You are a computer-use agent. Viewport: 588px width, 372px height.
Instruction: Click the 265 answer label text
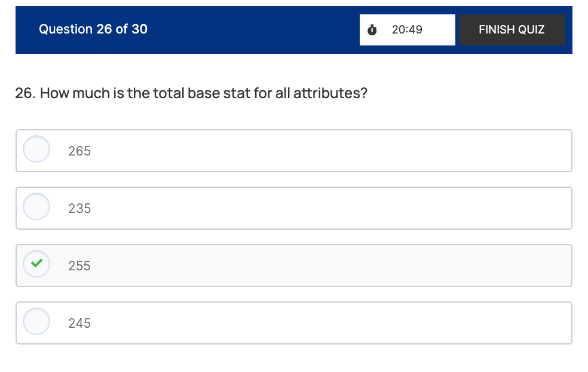coord(79,151)
